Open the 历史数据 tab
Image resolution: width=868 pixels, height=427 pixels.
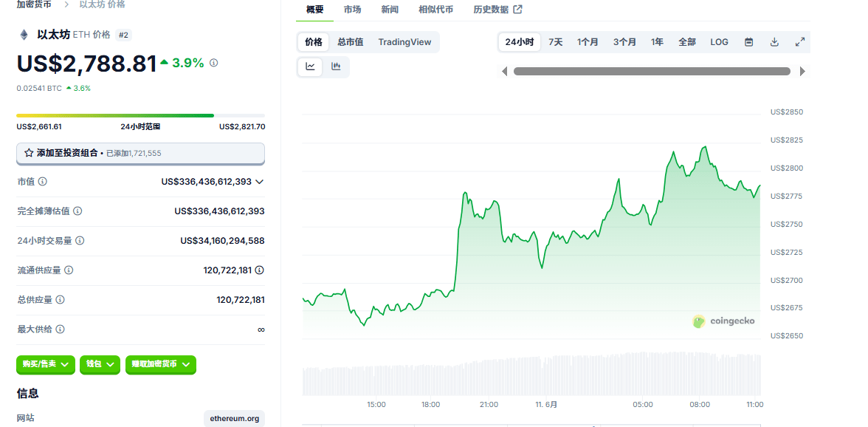point(497,10)
